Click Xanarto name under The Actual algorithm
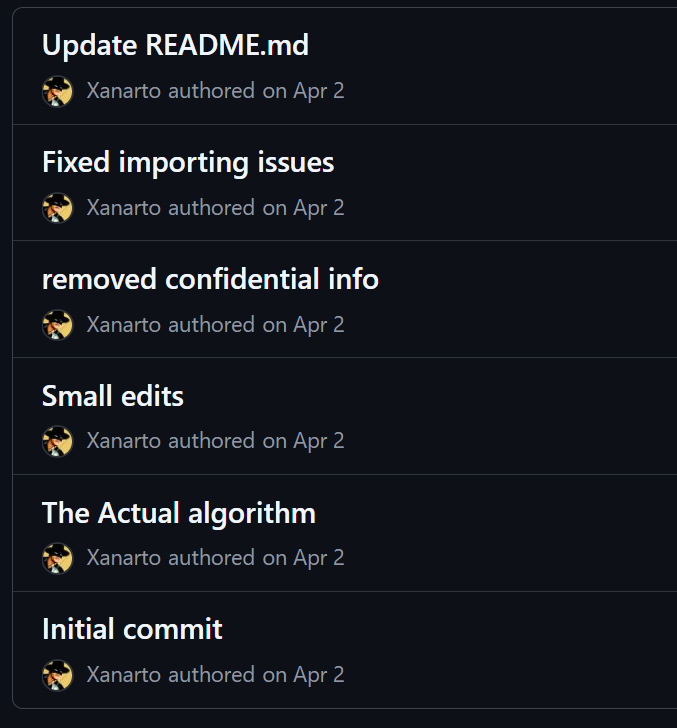 [124, 558]
